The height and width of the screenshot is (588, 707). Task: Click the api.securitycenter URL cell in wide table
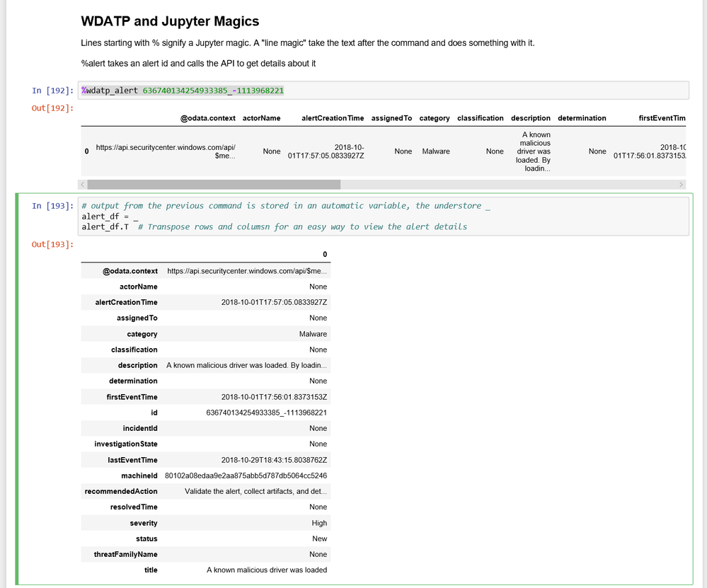click(x=166, y=151)
